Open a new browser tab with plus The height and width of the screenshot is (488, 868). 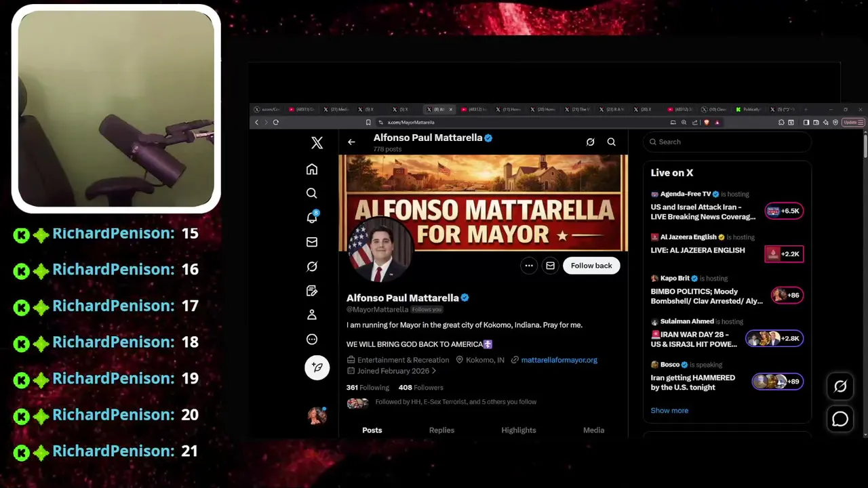pyautogui.click(x=805, y=109)
